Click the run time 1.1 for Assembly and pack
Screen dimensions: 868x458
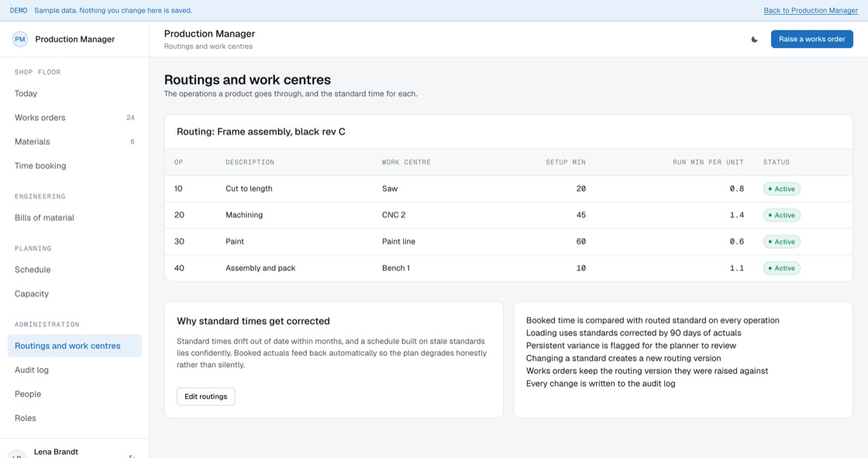(737, 268)
